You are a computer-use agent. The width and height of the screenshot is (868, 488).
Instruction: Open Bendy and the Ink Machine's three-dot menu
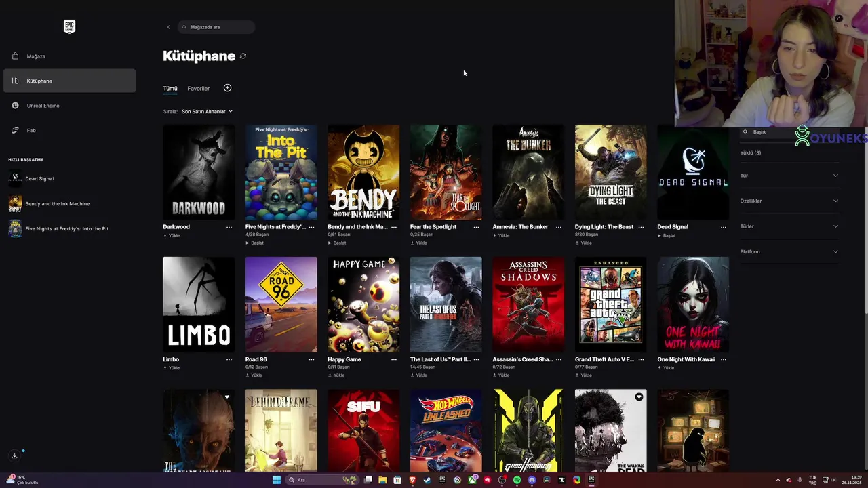[x=394, y=227]
